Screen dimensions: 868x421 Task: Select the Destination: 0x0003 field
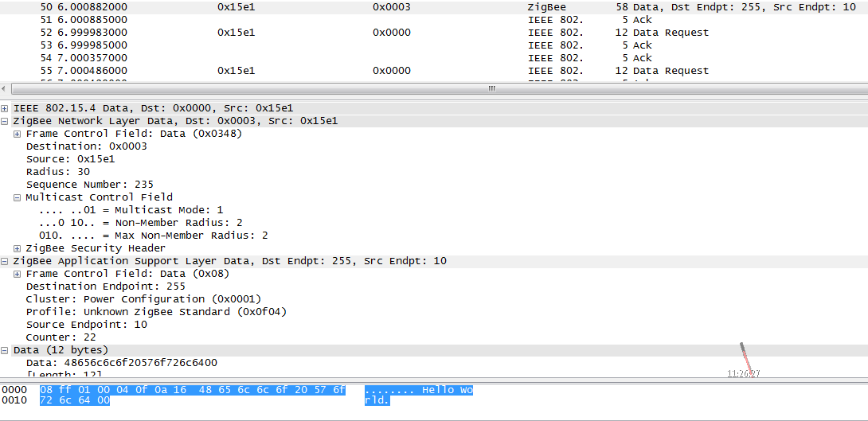(86, 146)
